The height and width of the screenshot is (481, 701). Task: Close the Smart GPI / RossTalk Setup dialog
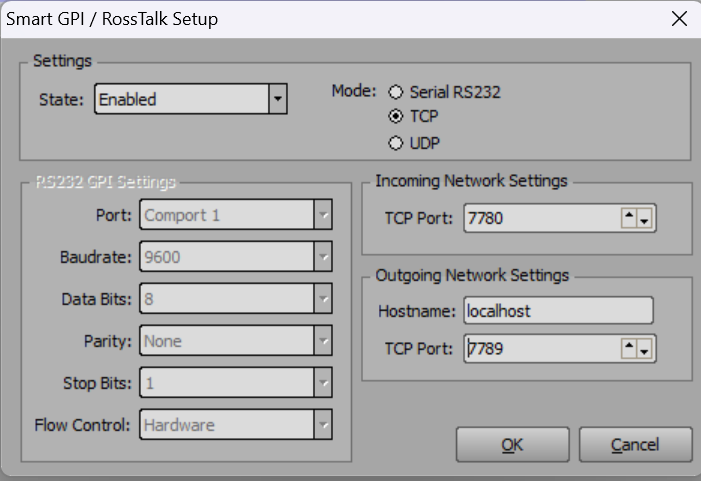click(x=679, y=19)
